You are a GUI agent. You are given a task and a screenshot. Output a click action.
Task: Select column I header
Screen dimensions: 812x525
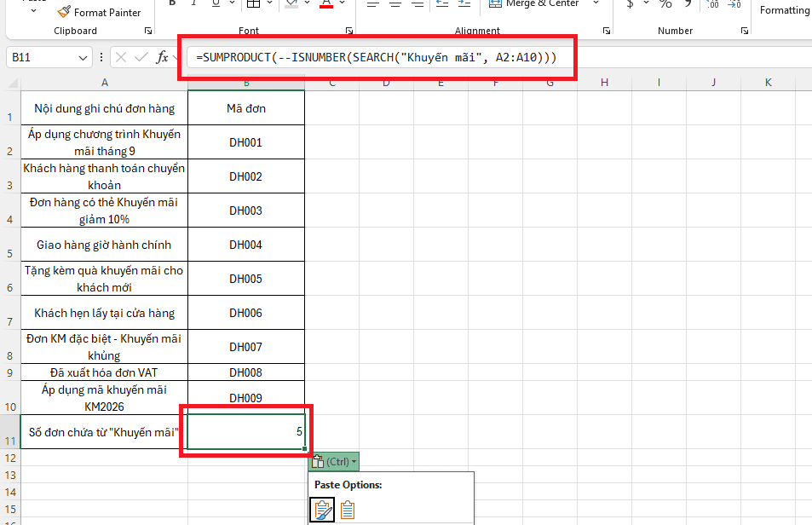point(659,83)
